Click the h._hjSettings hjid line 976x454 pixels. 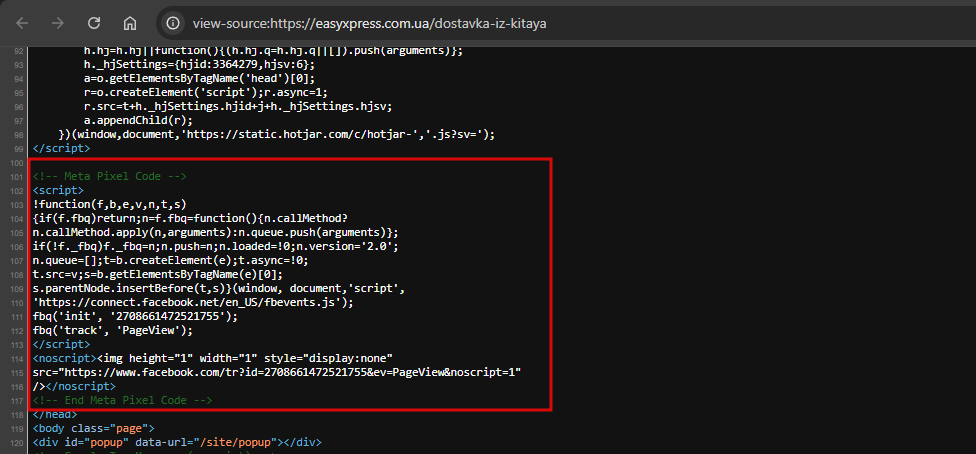[201, 65]
